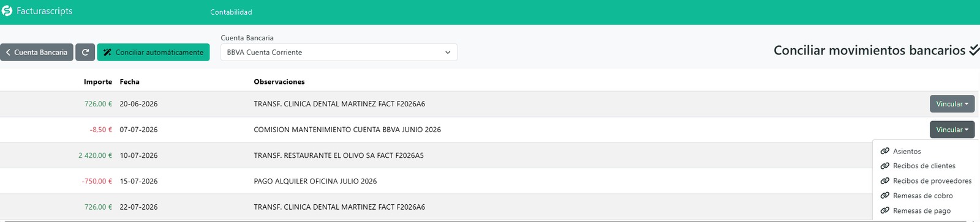Click the Importe column header

point(98,81)
